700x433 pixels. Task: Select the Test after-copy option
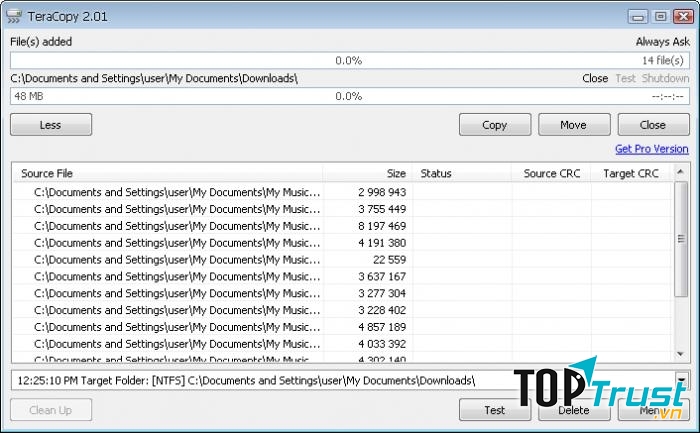click(625, 79)
